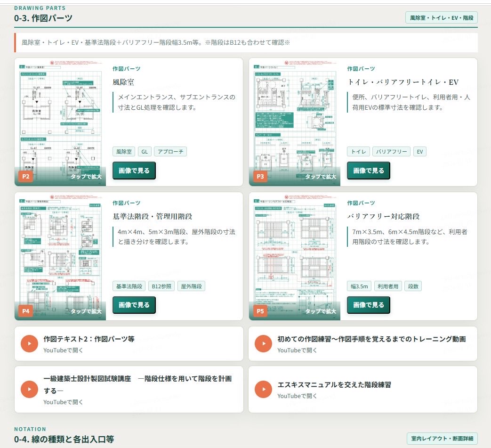Click the バリアフリー対応階段 card title

click(x=384, y=217)
